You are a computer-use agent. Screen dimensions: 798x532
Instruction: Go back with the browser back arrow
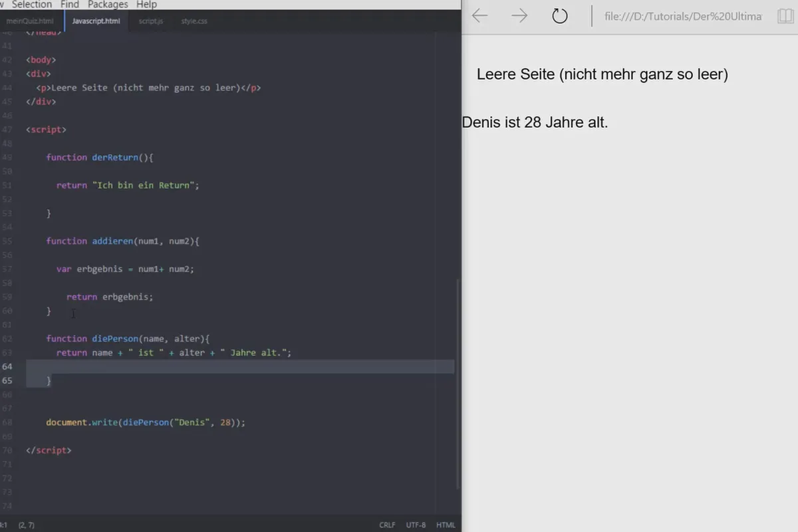click(x=479, y=16)
